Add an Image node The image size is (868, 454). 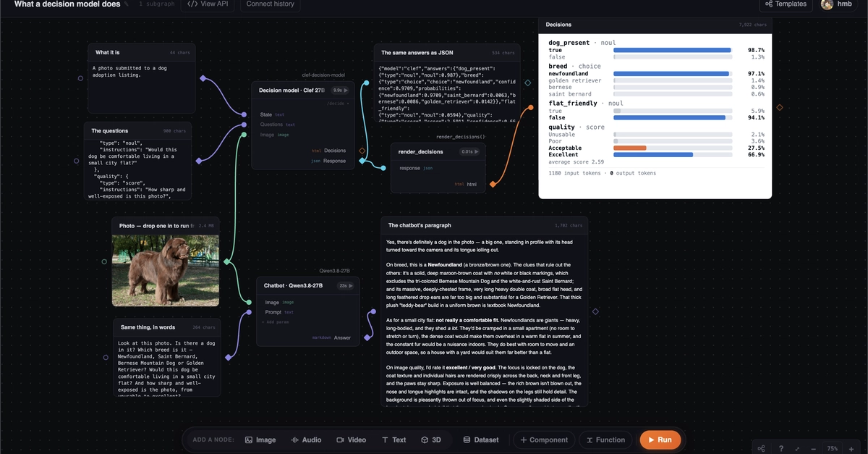point(260,440)
